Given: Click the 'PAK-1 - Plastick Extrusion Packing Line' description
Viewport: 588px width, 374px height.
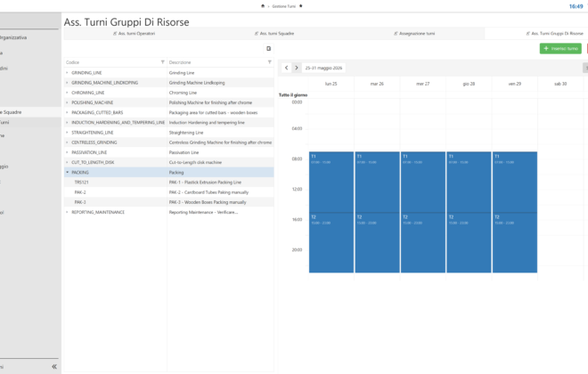Looking at the screenshot, I should coord(205,183).
